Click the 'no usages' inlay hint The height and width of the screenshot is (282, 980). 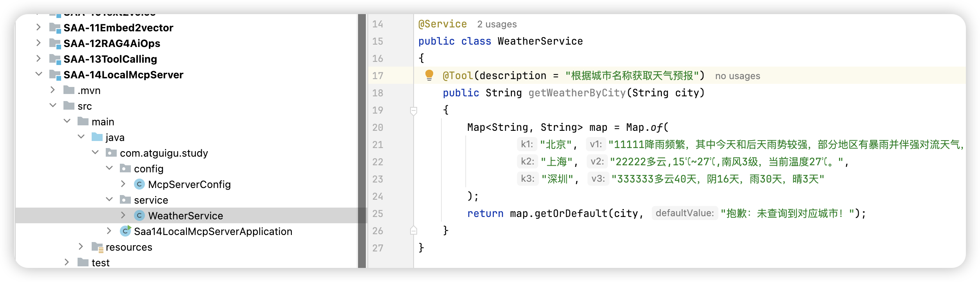pyautogui.click(x=737, y=76)
